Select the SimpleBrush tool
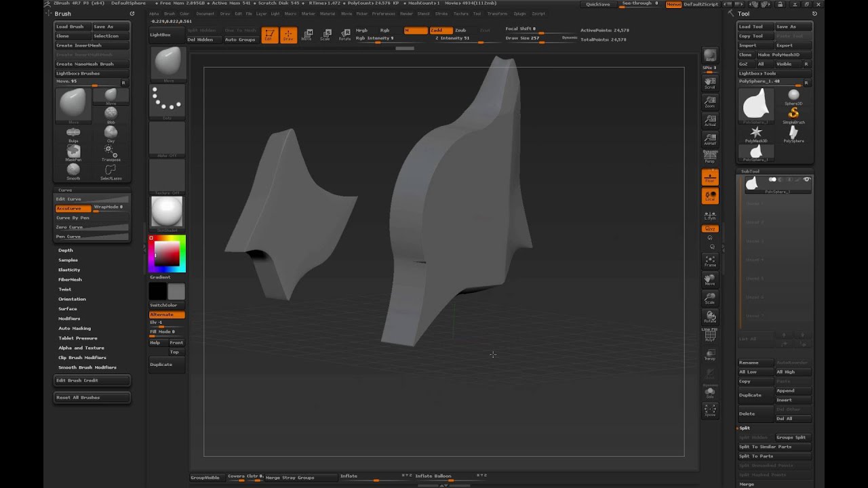This screenshot has width=868, height=488. click(x=793, y=115)
